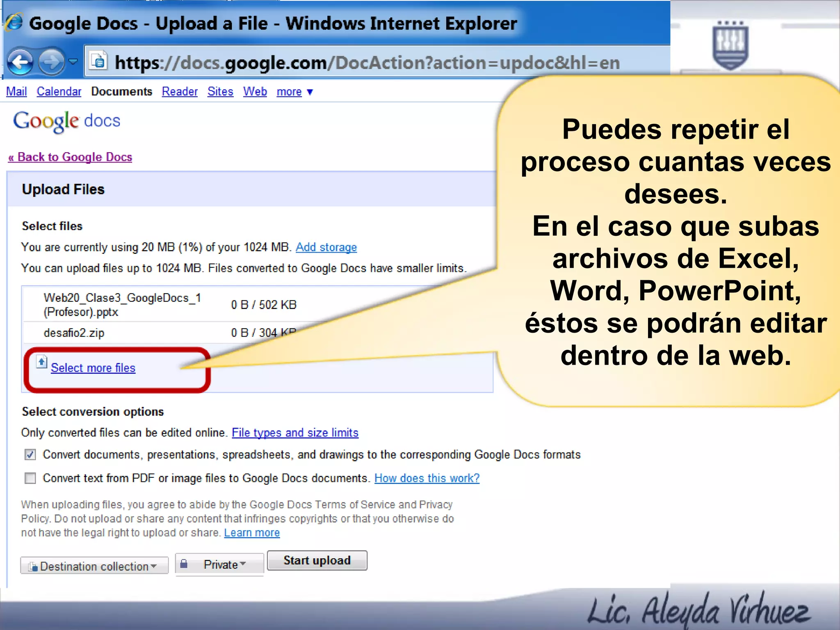Select the Documents item in navigation
The image size is (840, 630).
click(121, 91)
